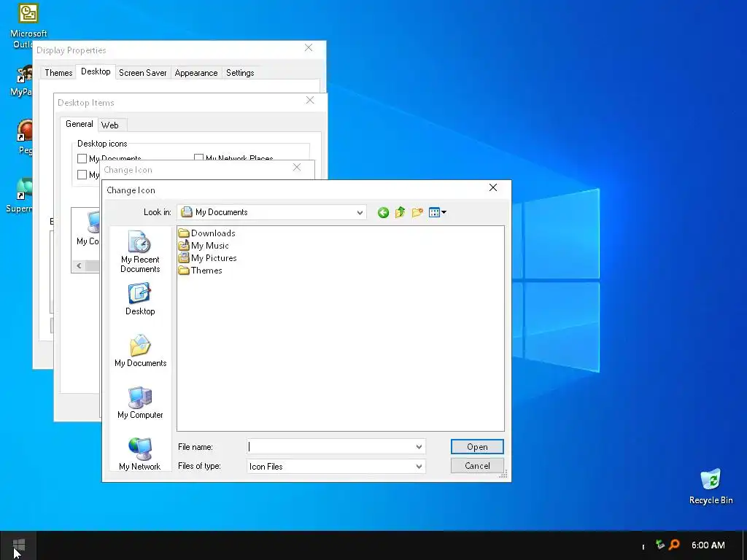Close the Desktop Items window
Screen dimensions: 747x560
tap(310, 100)
